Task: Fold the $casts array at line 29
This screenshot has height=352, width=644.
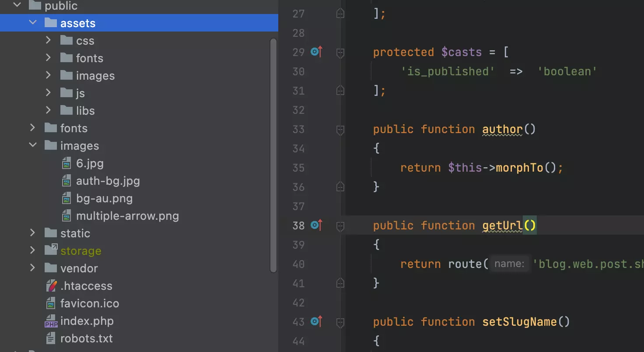Action: pos(340,53)
